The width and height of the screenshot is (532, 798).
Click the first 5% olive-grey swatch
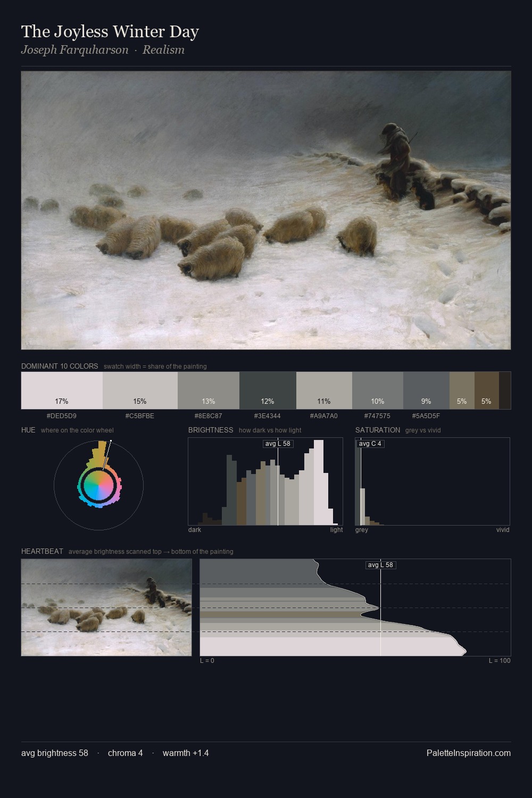click(x=462, y=390)
